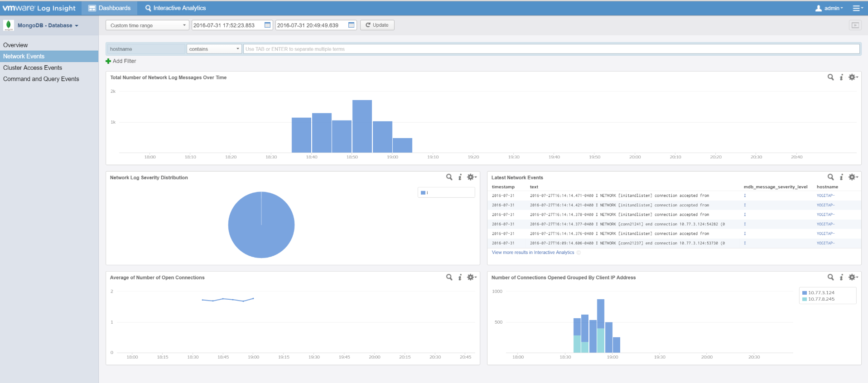Open Latest Network Events in analytics (magnifier)
The height and width of the screenshot is (383, 868).
point(830,177)
